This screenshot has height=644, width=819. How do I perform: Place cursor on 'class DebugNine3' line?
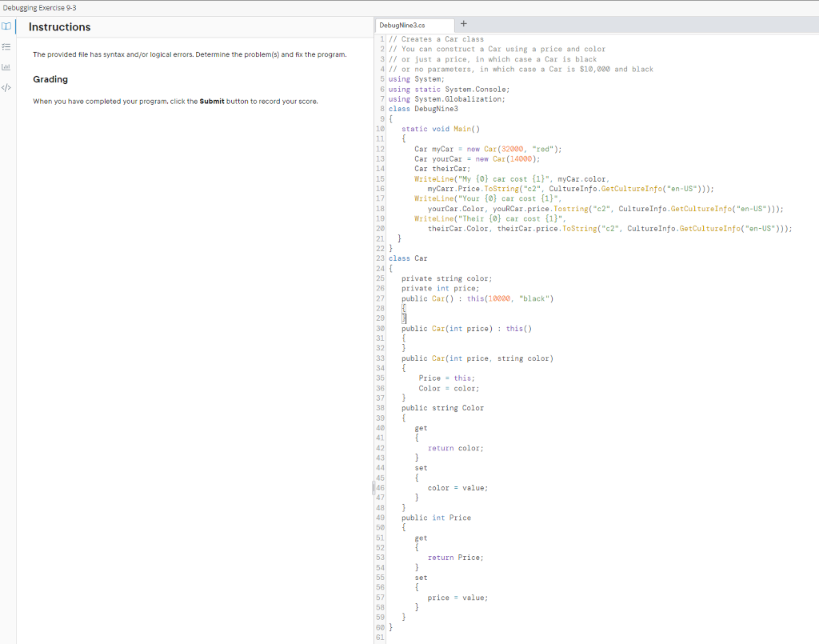[x=423, y=109]
